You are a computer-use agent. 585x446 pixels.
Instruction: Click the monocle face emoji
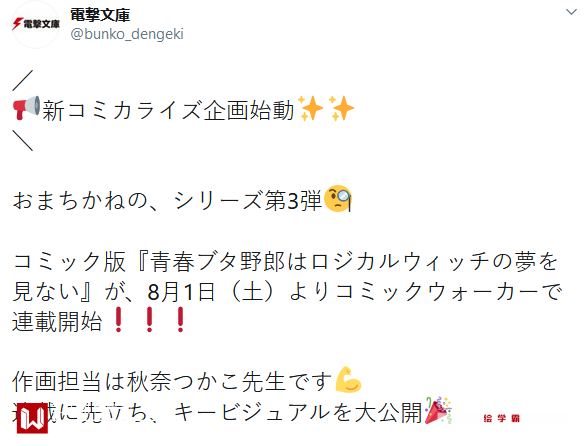pos(338,199)
